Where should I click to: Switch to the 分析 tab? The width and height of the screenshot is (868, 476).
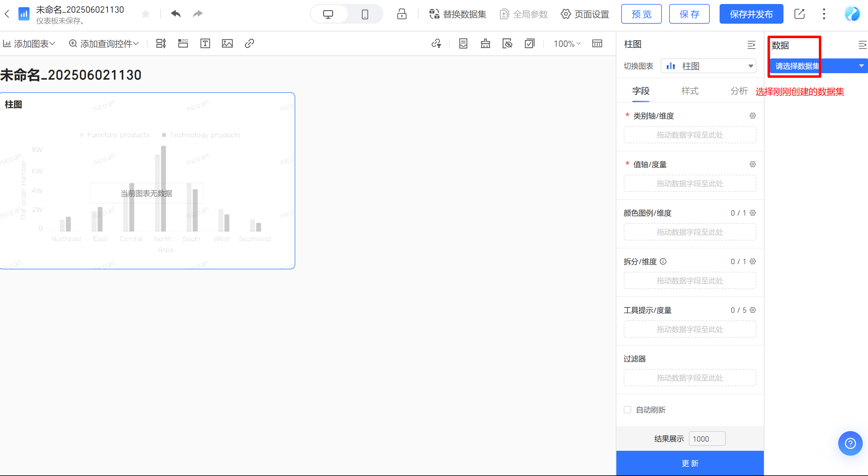pos(739,91)
